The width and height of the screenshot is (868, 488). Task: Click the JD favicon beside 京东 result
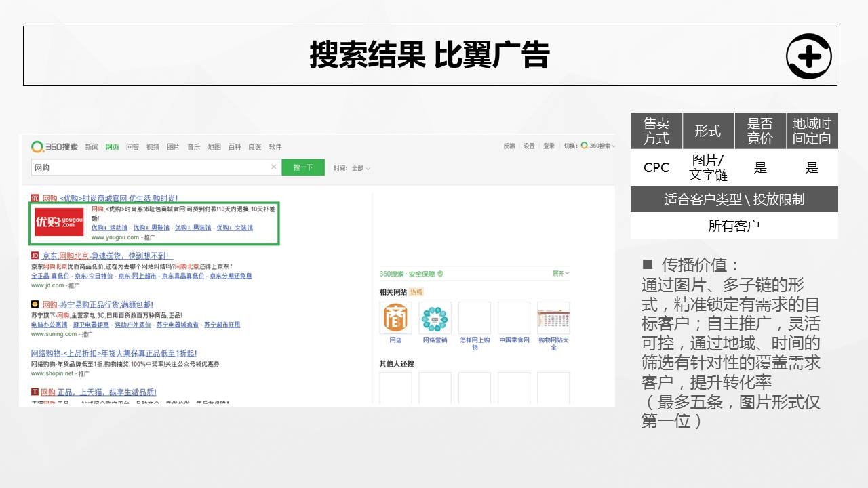tap(35, 256)
